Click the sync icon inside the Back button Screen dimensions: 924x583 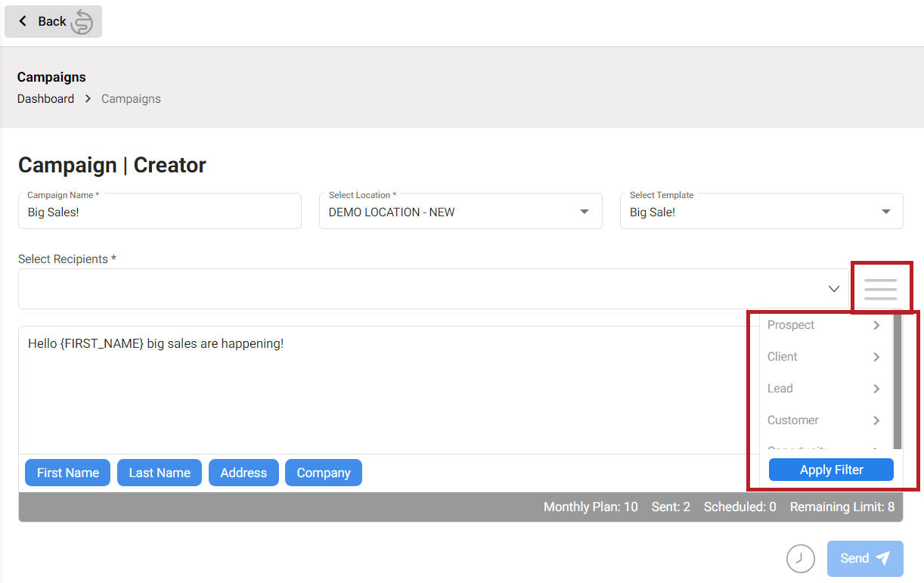coord(80,21)
